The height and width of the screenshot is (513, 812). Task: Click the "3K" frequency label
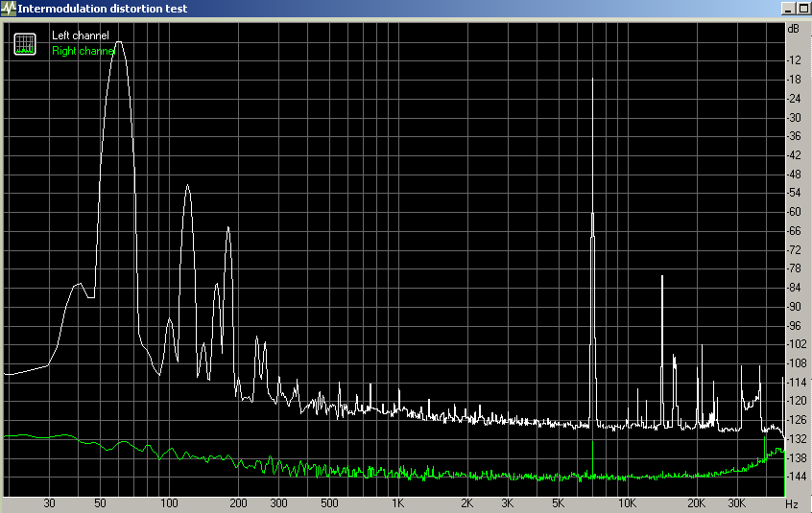click(508, 503)
